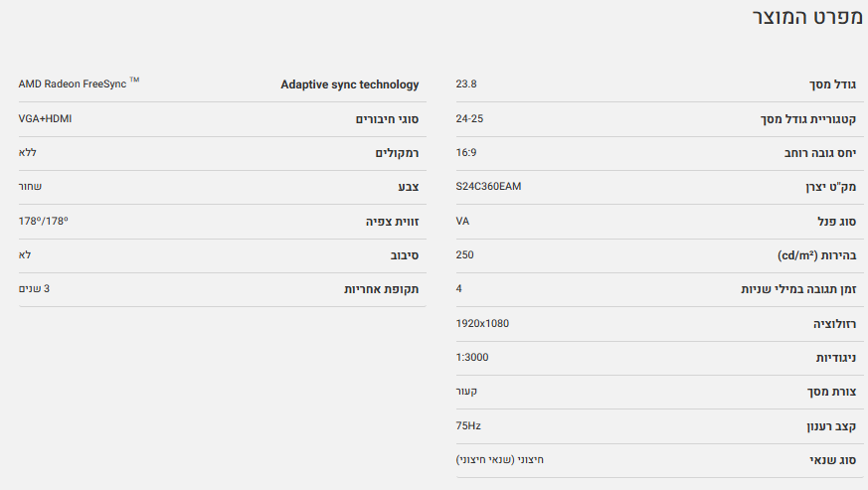Screen dimensions: 868x490
Task: Select the 75Hz refresh rate value
Action: click(x=467, y=425)
